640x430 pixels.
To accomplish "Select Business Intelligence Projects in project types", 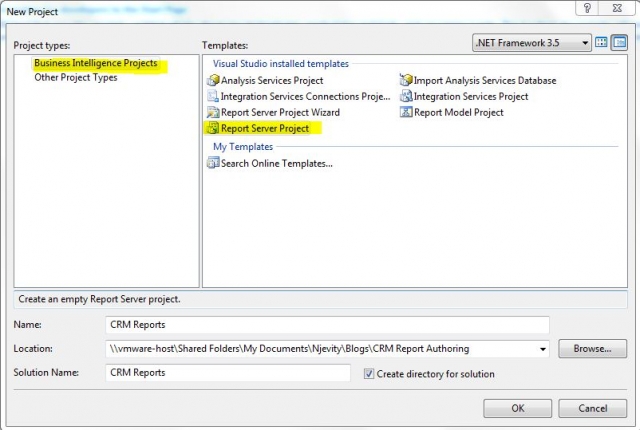I will (x=96, y=63).
